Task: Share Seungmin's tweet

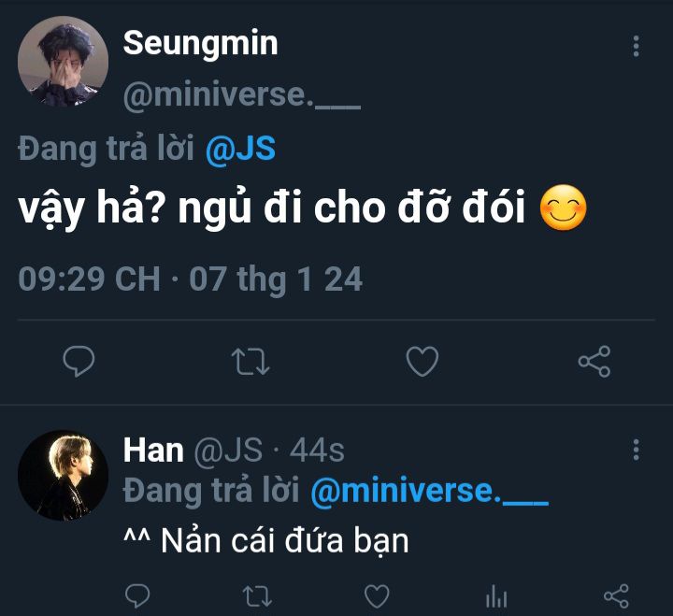Action: click(x=594, y=361)
